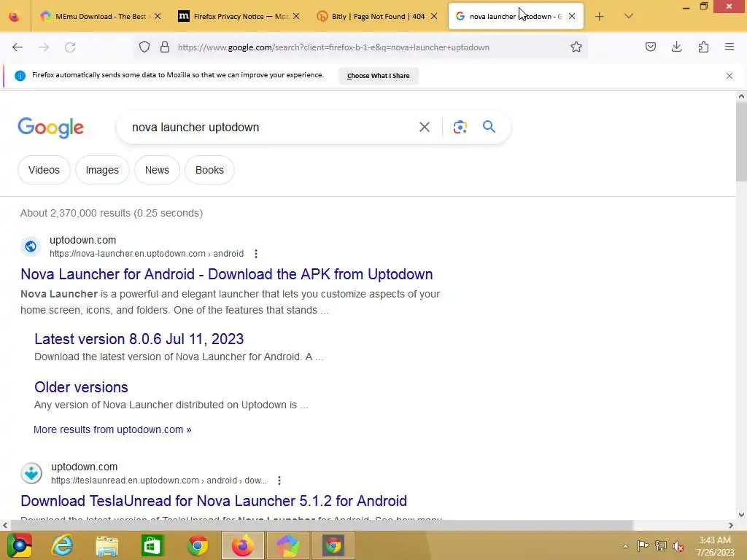The width and height of the screenshot is (747, 560).
Task: Filter results by Images
Action: point(102,170)
